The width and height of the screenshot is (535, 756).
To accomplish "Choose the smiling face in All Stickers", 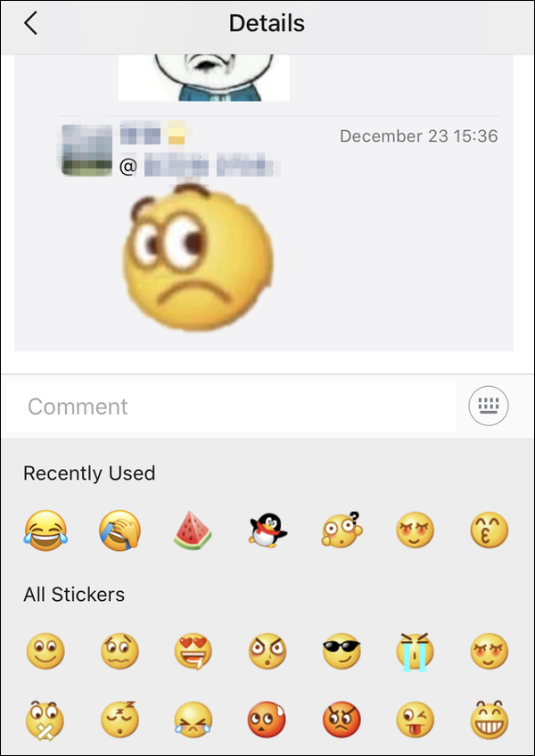I will 45,651.
